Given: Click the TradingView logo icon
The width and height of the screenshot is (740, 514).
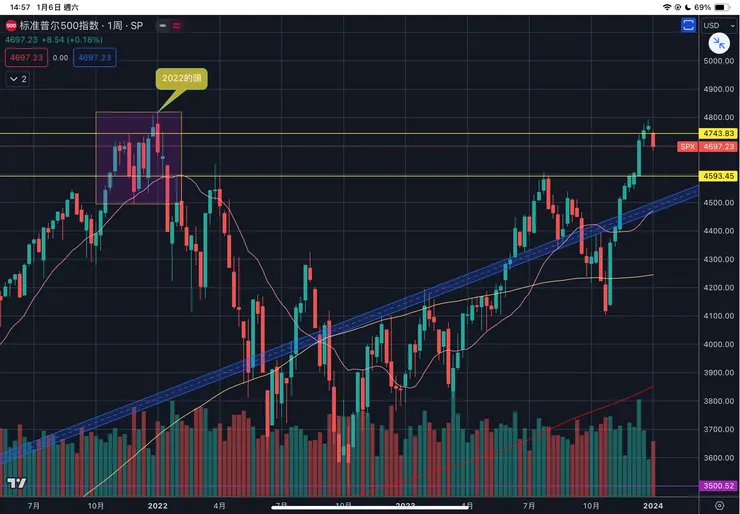Looking at the screenshot, I should pyautogui.click(x=15, y=484).
